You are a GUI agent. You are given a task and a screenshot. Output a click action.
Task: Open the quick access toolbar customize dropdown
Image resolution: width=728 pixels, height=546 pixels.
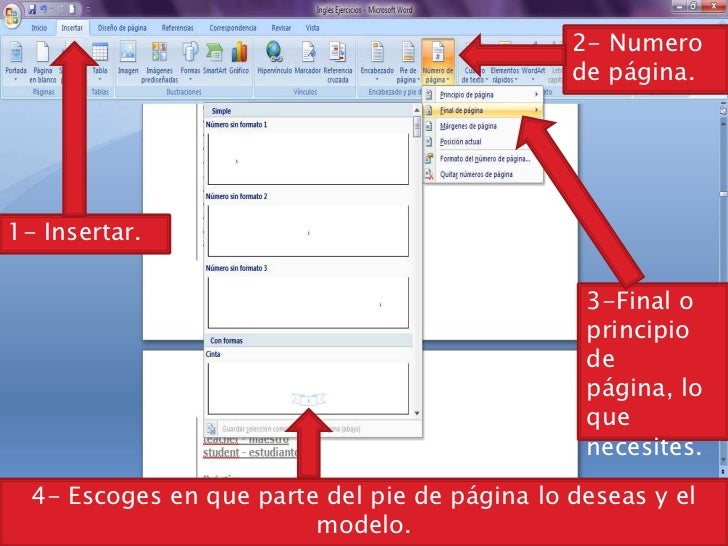pos(89,9)
